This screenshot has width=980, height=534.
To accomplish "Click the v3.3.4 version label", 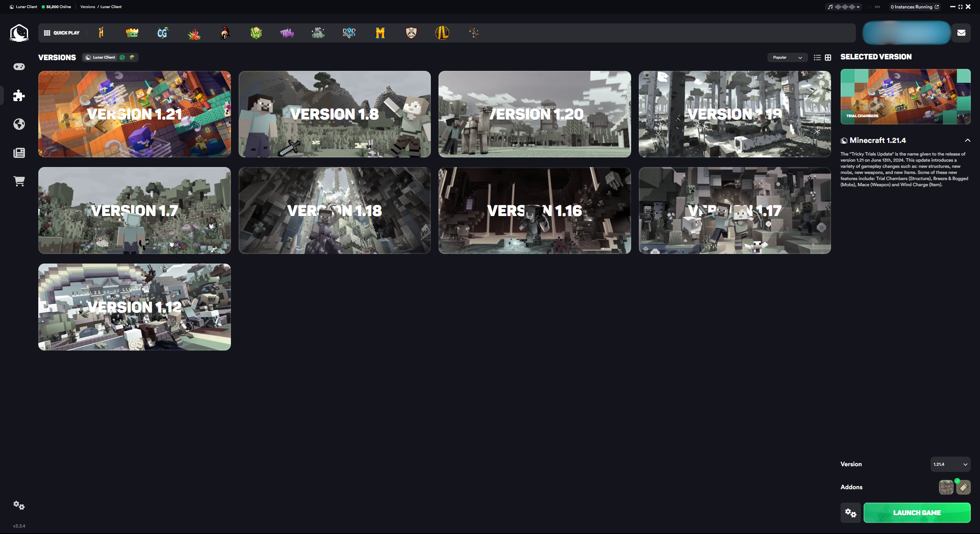I will (x=19, y=526).
